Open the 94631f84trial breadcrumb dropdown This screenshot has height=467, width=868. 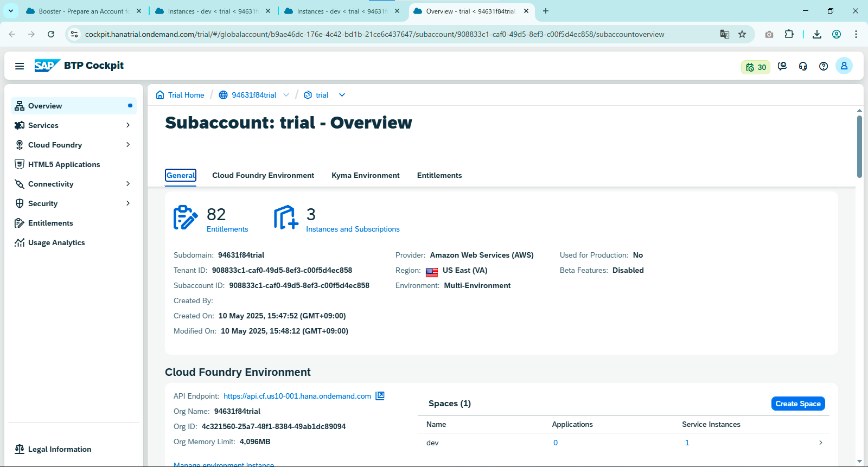click(x=286, y=95)
